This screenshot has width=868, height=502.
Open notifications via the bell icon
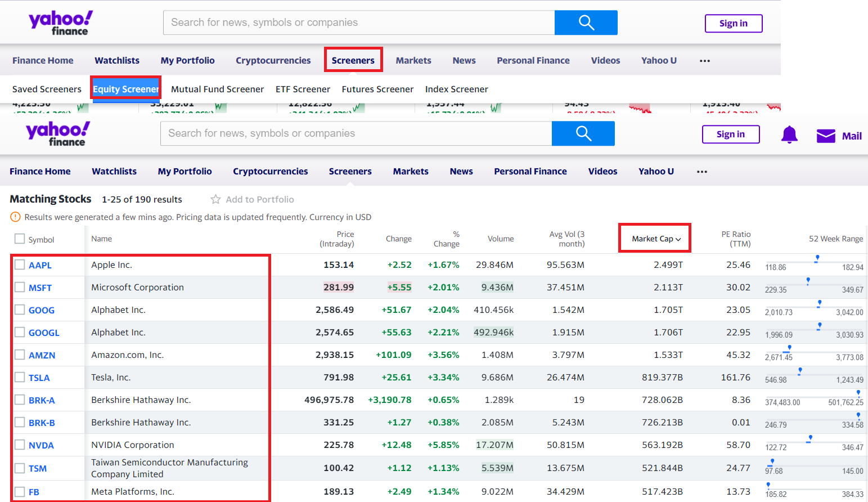click(789, 135)
